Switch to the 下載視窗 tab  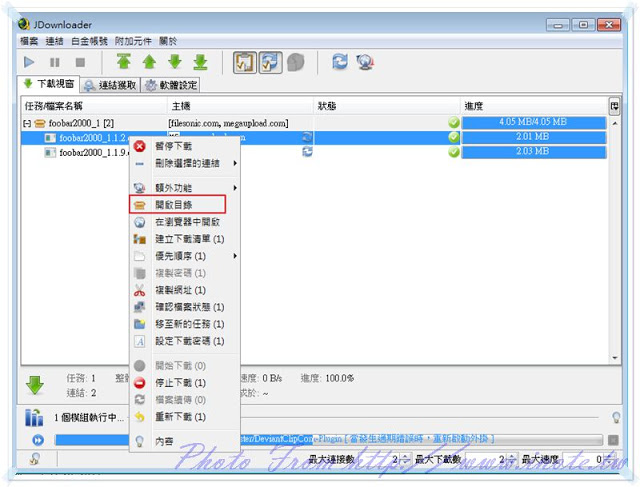(49, 84)
